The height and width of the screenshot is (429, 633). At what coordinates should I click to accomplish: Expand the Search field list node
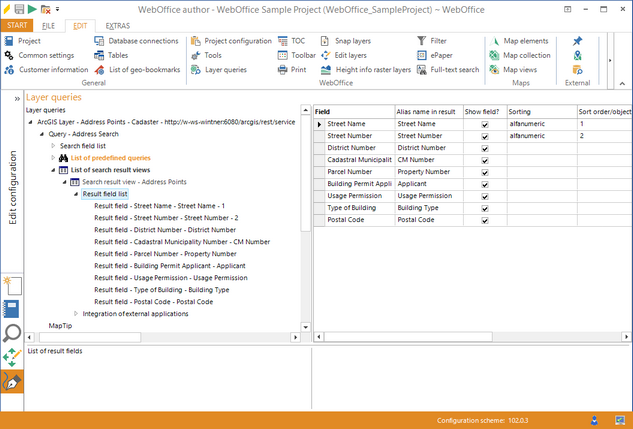click(53, 146)
